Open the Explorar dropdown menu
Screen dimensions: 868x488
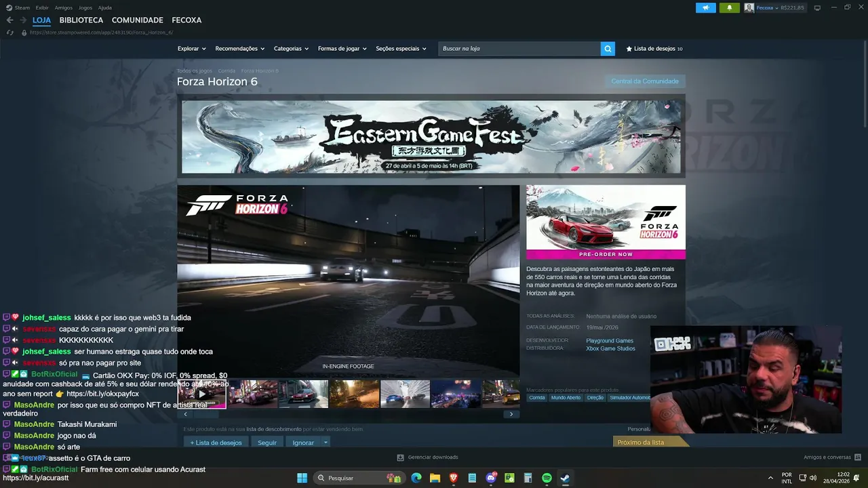coord(191,49)
